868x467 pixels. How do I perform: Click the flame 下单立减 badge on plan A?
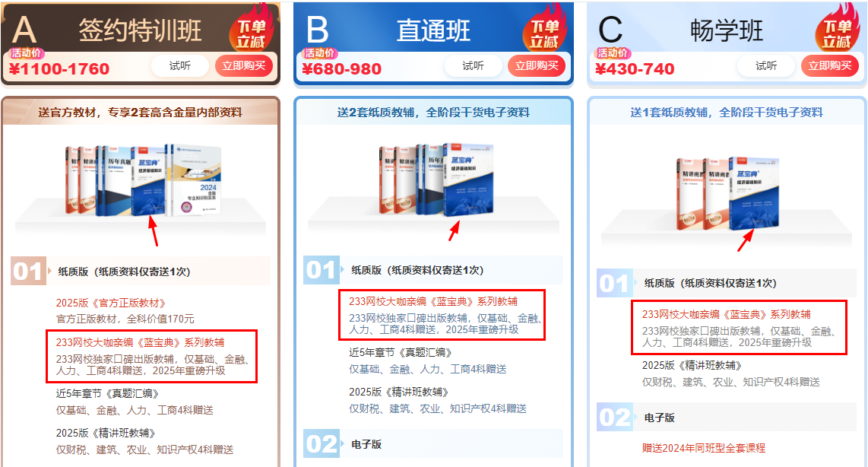pos(252,29)
